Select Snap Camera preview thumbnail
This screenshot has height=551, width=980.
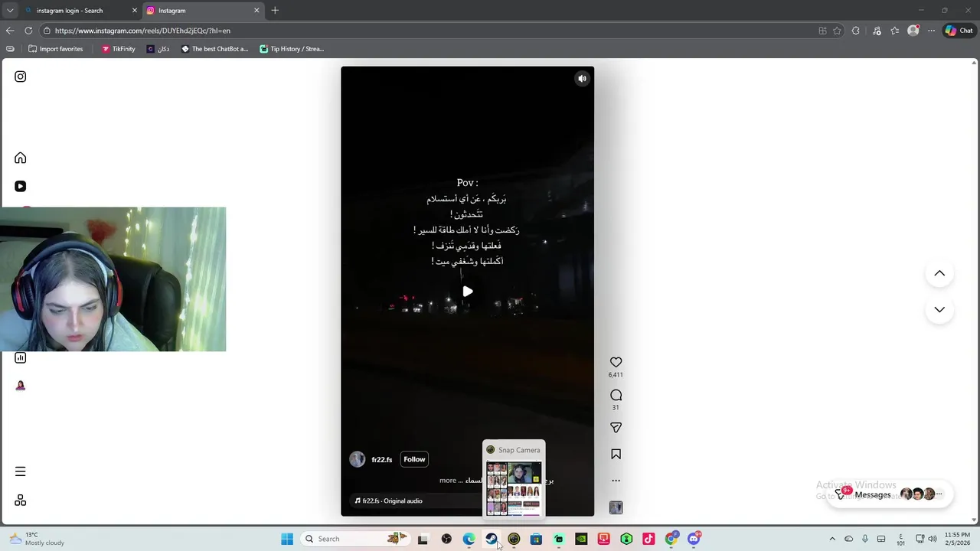(514, 488)
